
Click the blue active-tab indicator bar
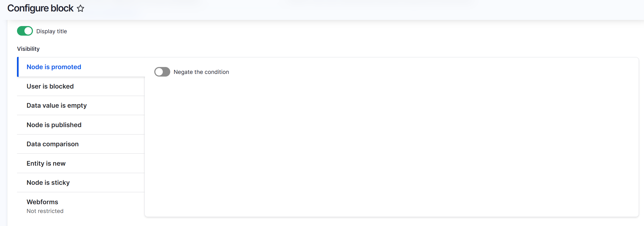click(18, 67)
